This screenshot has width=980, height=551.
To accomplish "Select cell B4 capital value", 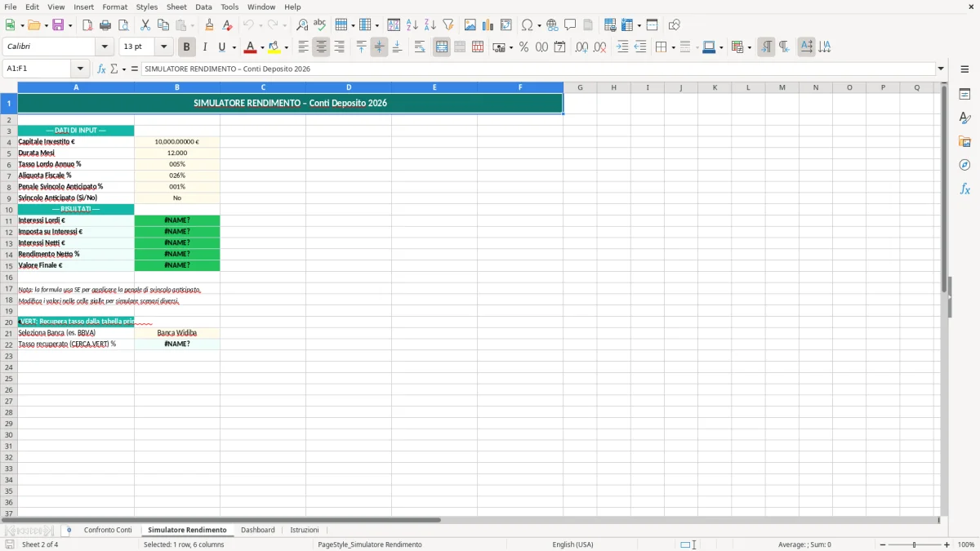I will (177, 142).
